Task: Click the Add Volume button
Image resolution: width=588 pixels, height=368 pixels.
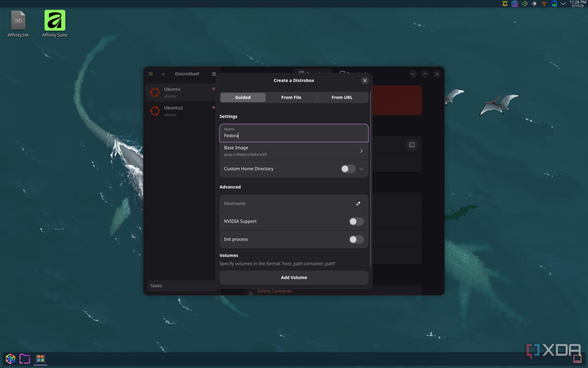Action: [294, 278]
